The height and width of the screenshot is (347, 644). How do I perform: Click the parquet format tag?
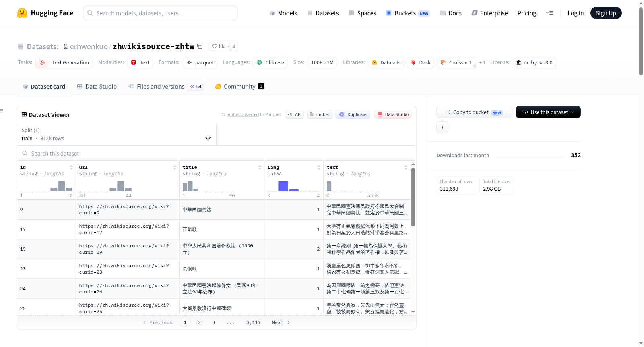200,62
